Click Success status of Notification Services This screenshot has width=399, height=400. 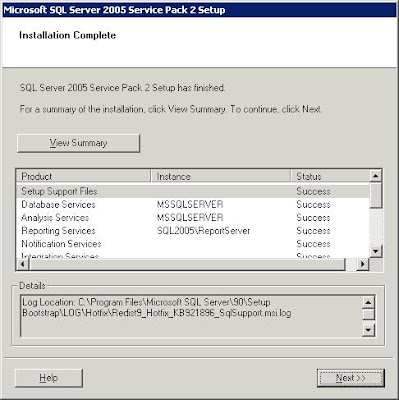pyautogui.click(x=313, y=244)
